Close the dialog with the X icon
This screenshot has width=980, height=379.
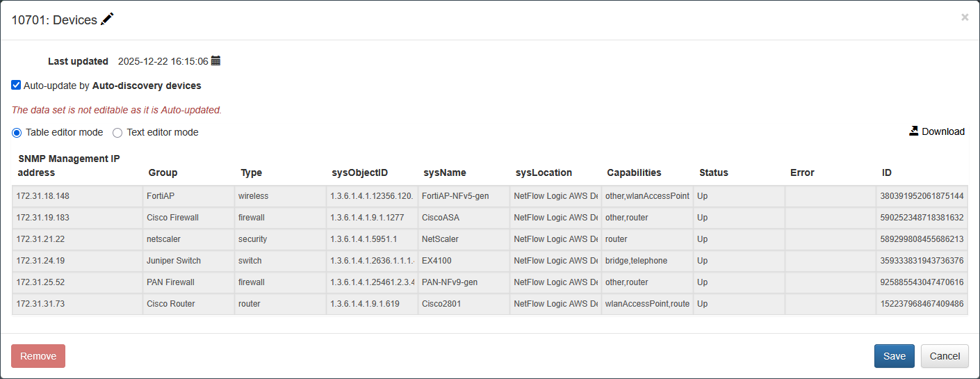pos(964,17)
